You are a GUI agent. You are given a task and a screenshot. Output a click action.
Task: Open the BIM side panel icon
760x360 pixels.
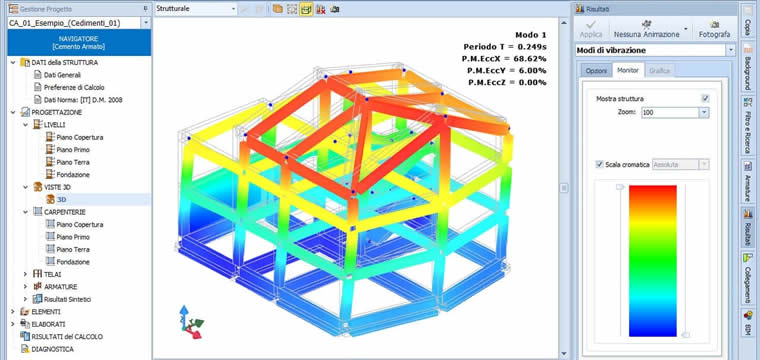pos(747,316)
